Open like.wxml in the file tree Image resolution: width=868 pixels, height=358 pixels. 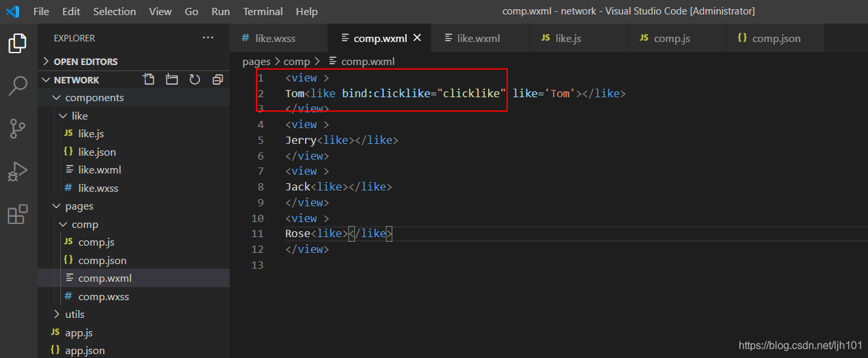pos(133,169)
